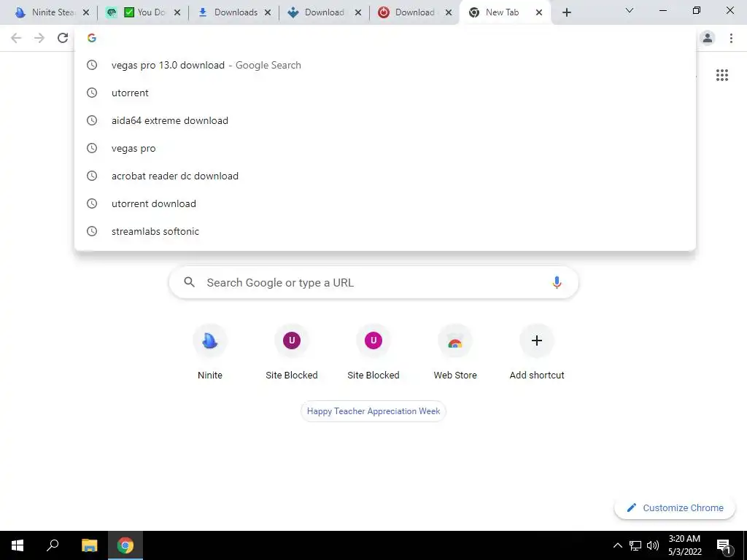Screen dimensions: 747x560
Task: Close the New Tab tab
Action: tap(539, 12)
